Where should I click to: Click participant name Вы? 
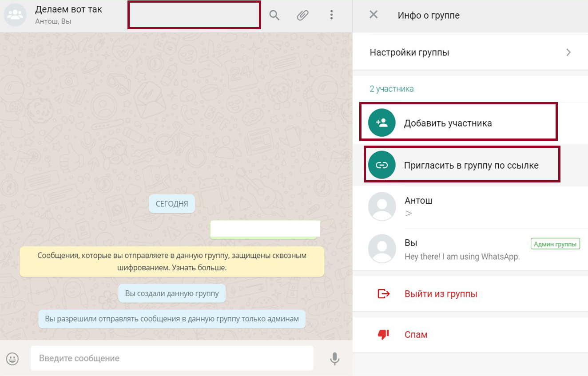[411, 243]
